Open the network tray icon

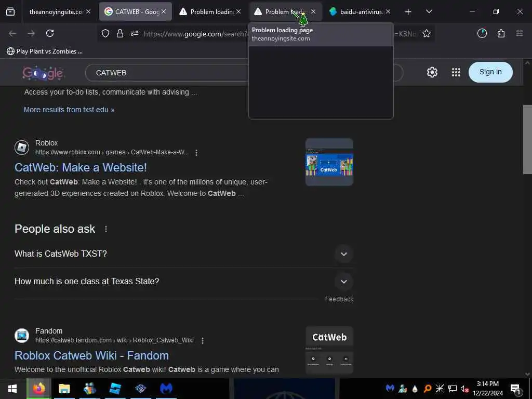click(453, 389)
